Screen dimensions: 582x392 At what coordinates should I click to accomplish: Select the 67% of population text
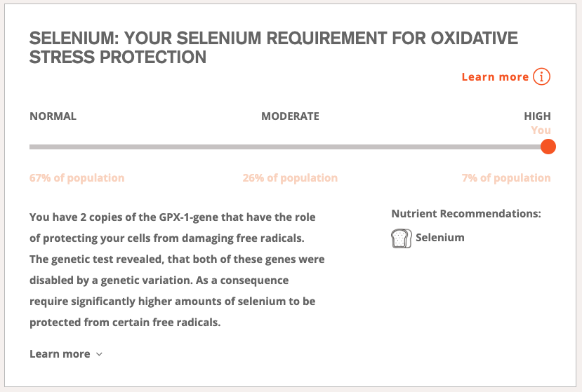click(77, 178)
